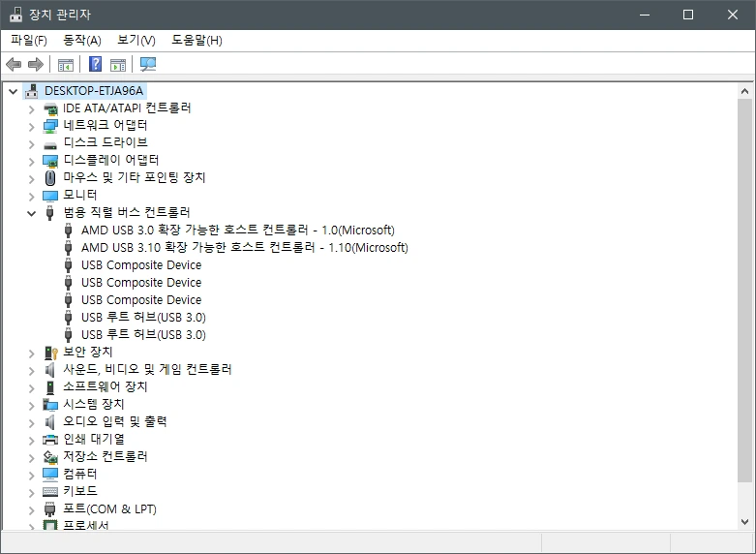The image size is (756, 554).
Task: Expand the 사운드, 비디오 및 게임 컨트롤러 node
Action: 32,371
